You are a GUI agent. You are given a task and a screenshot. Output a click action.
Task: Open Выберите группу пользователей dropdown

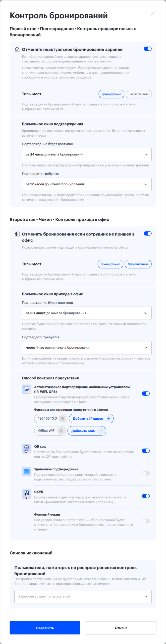[83, 597]
